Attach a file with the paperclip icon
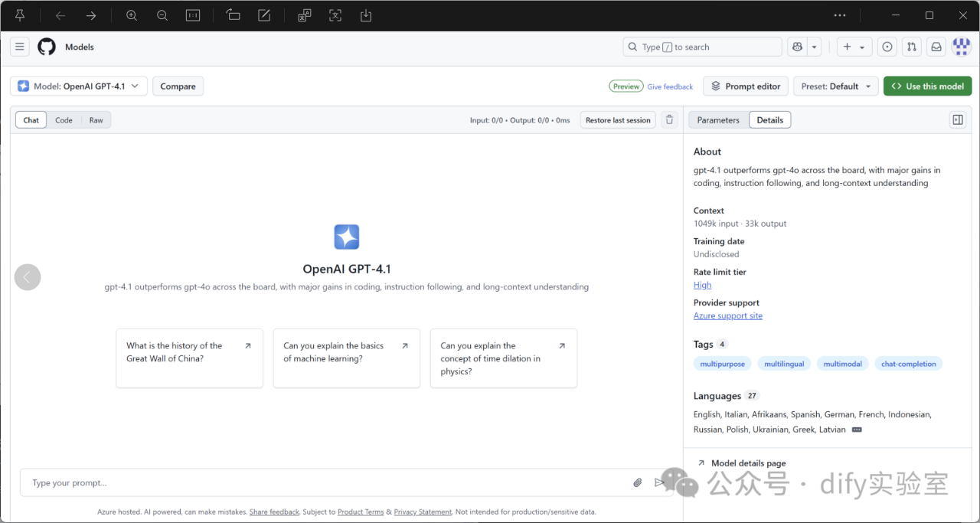Image resolution: width=980 pixels, height=523 pixels. (637, 482)
